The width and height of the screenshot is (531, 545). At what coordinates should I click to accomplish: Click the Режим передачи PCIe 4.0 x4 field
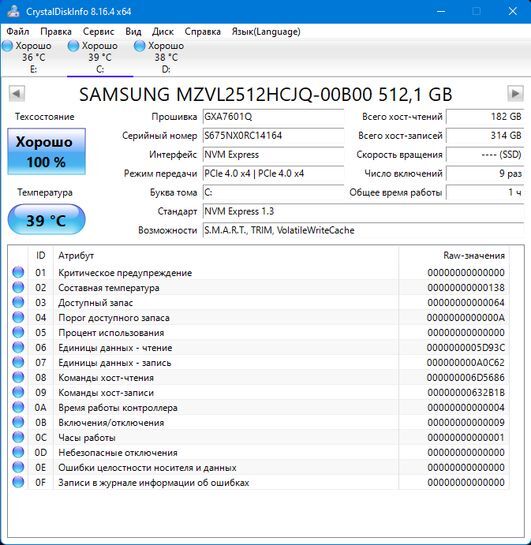(273, 173)
